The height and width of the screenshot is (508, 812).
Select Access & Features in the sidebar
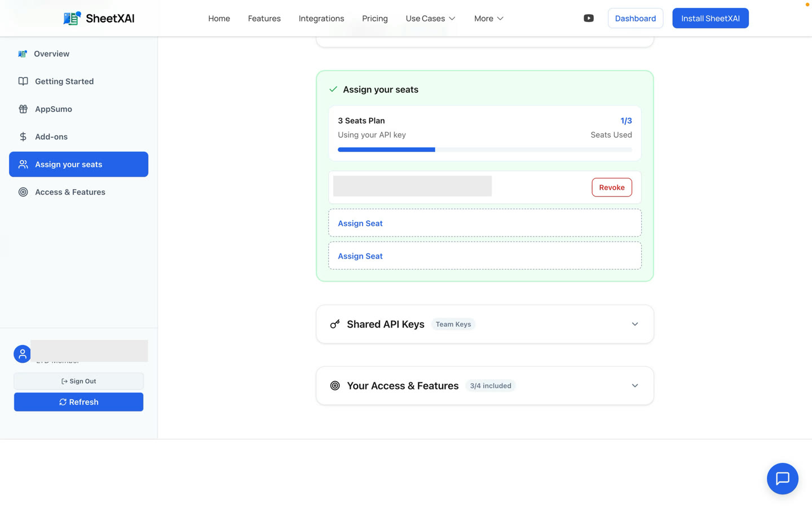click(x=78, y=192)
